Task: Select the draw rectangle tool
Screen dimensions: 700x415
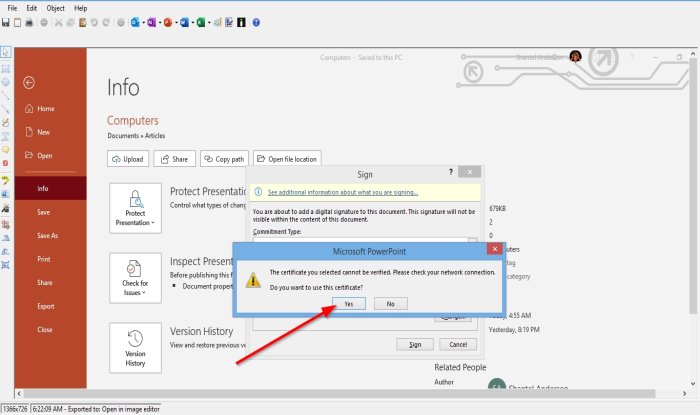Action: coord(5,68)
